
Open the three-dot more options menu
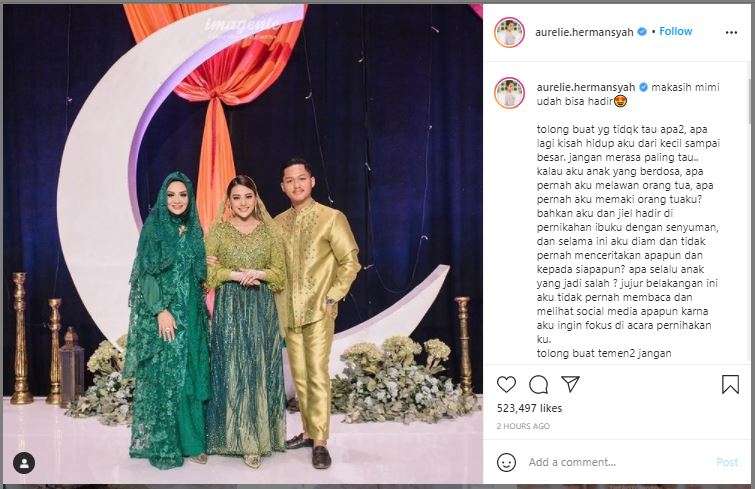[x=731, y=32]
